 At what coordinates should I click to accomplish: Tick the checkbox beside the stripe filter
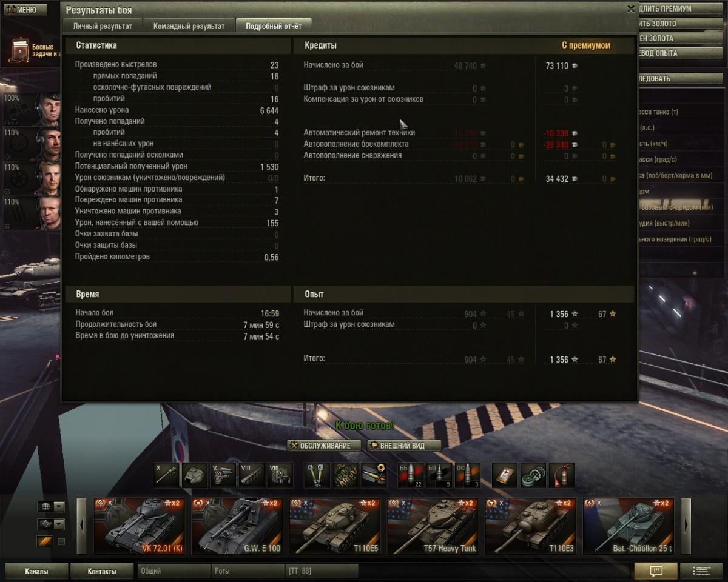[x=61, y=541]
